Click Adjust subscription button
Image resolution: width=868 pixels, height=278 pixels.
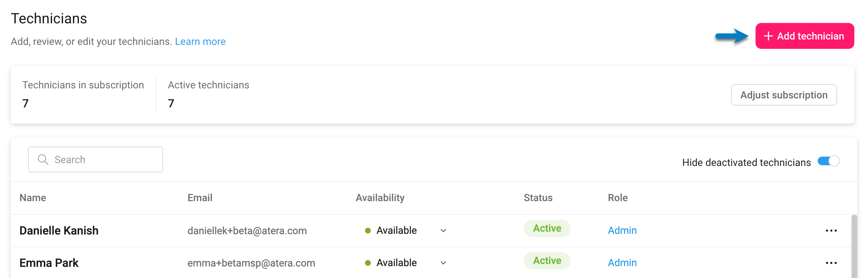click(x=784, y=95)
